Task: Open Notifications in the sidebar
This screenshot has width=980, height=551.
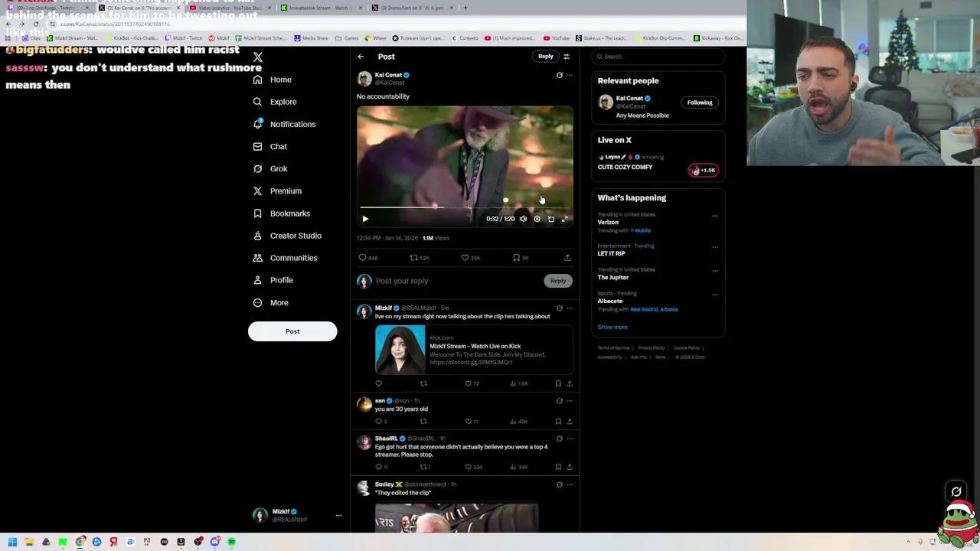Action: (284, 124)
